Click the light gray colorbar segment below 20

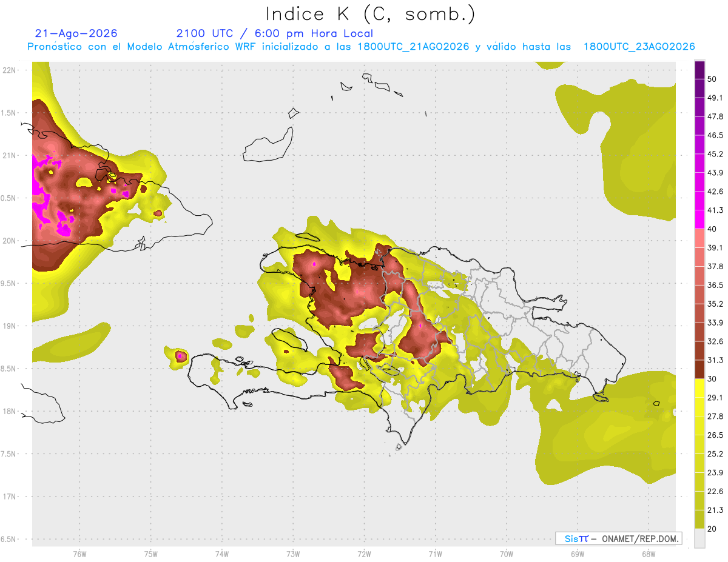700,538
